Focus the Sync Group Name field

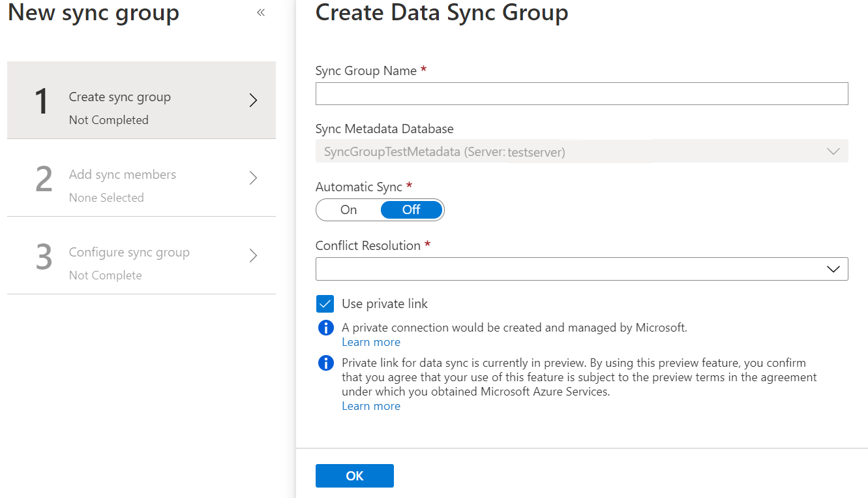click(582, 93)
